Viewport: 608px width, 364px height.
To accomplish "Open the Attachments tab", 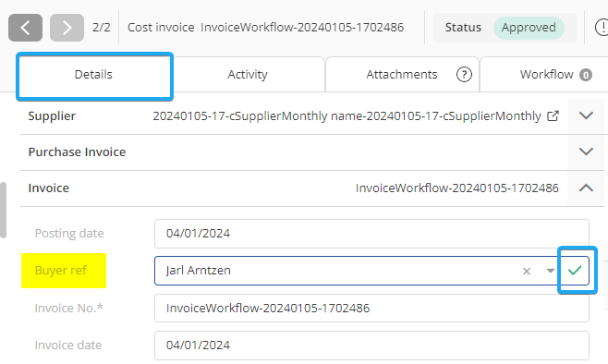I will click(x=402, y=75).
